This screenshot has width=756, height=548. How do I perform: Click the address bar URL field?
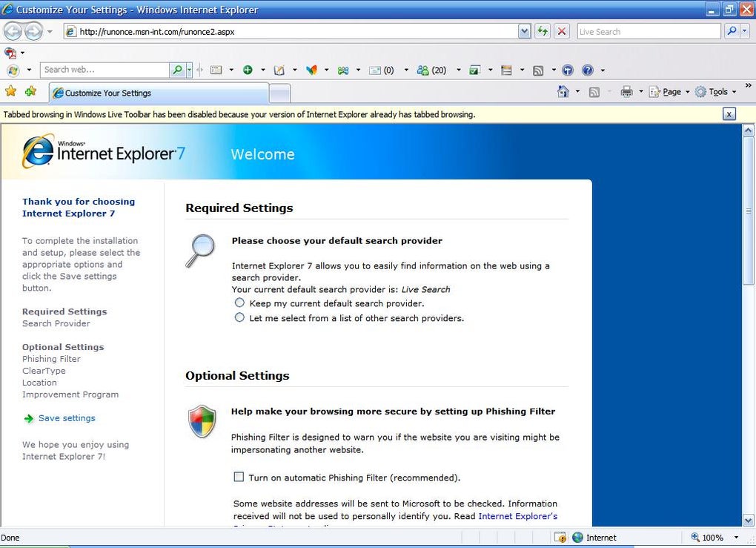[291, 32]
